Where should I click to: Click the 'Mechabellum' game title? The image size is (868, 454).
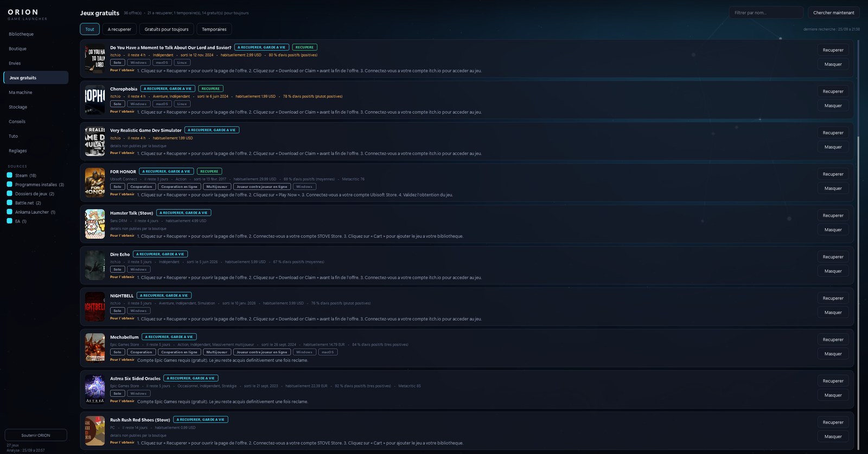click(x=124, y=337)
